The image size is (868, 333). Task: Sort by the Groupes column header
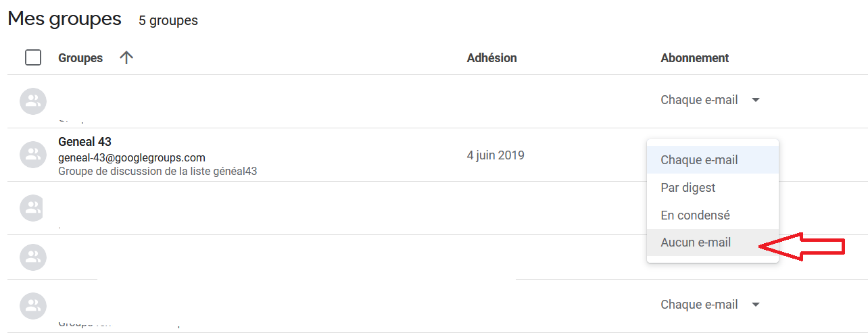point(80,58)
